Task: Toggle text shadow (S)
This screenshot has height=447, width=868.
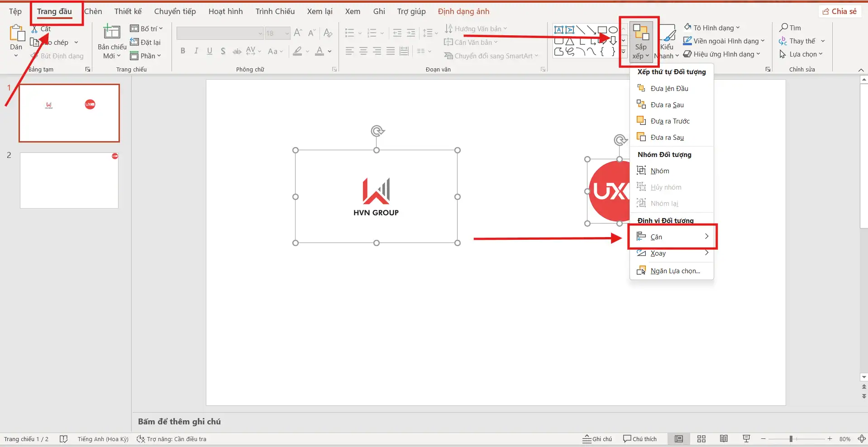Action: [223, 51]
